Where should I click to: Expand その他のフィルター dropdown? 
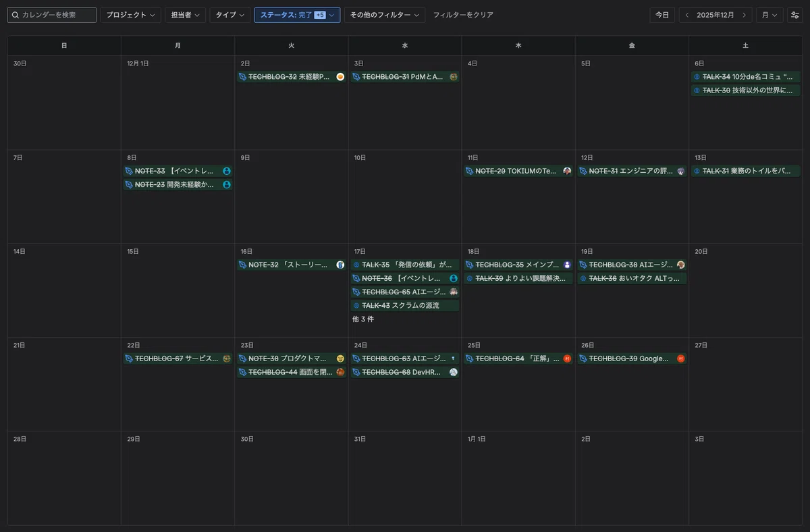click(x=385, y=15)
